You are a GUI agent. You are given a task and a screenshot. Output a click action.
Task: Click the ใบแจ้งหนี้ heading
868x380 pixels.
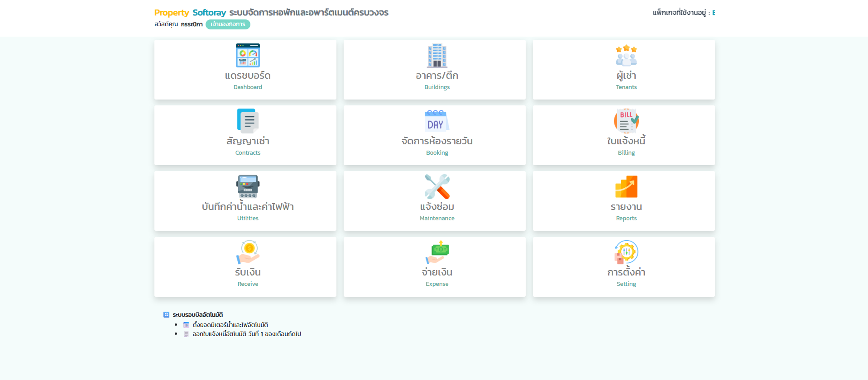pyautogui.click(x=626, y=141)
